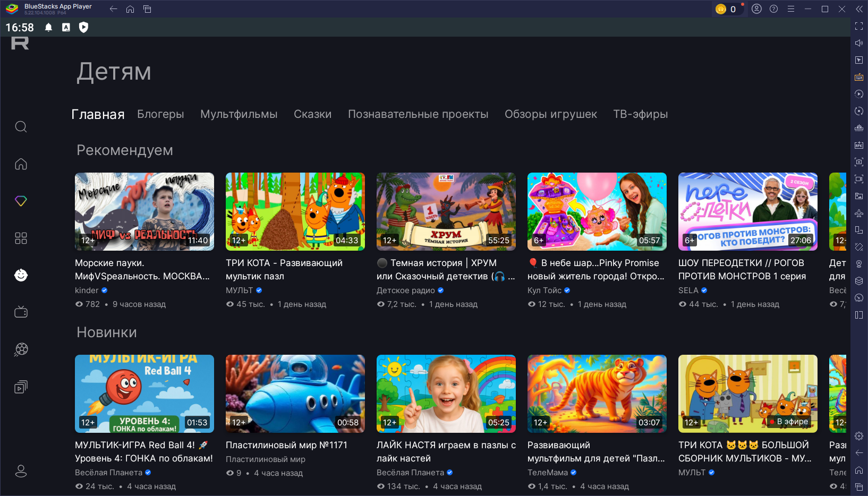Click the ШОУ ПЕРЕОДЕТКИ video title
The height and width of the screenshot is (496, 868).
click(x=742, y=269)
